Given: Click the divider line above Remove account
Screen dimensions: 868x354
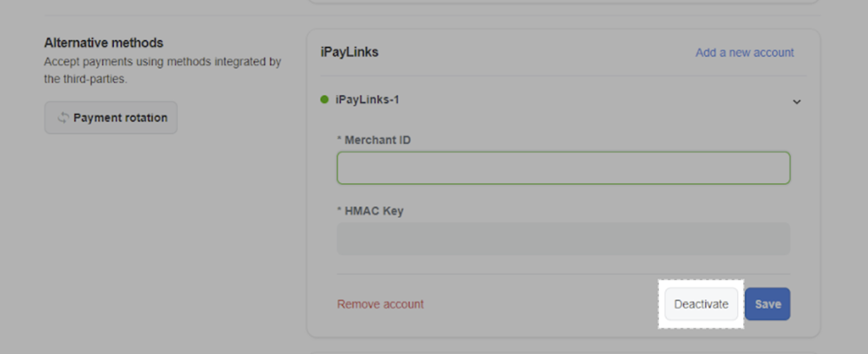Looking at the screenshot, I should 564,274.
